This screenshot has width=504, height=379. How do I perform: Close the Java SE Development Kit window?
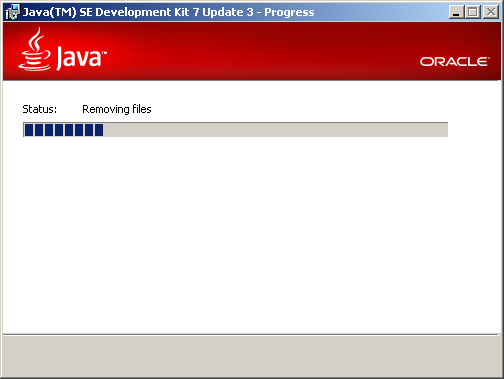[x=491, y=12]
